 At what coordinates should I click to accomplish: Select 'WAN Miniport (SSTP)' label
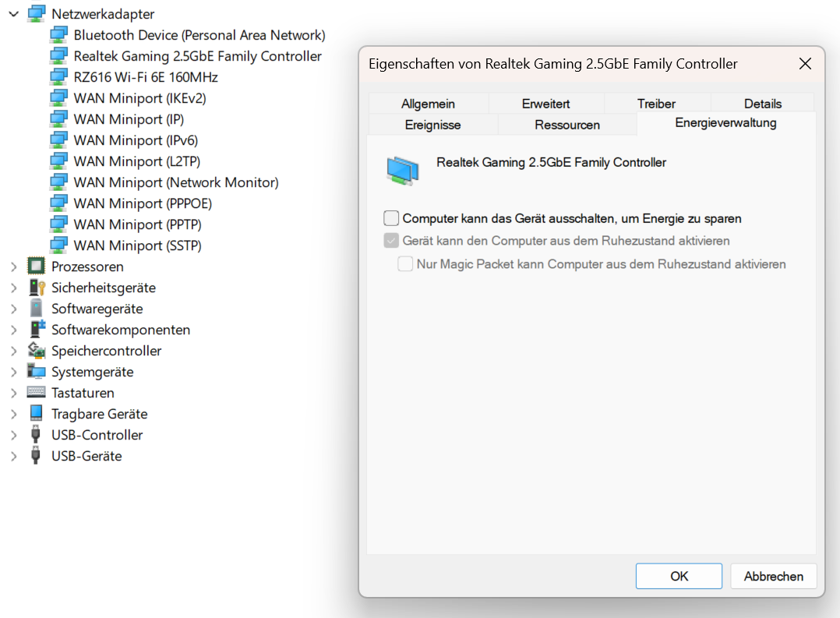click(x=138, y=245)
